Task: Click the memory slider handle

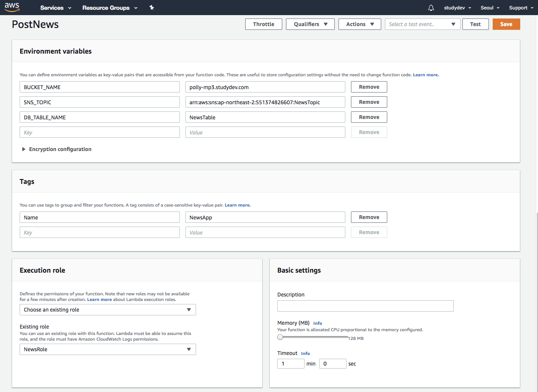Action: point(280,337)
